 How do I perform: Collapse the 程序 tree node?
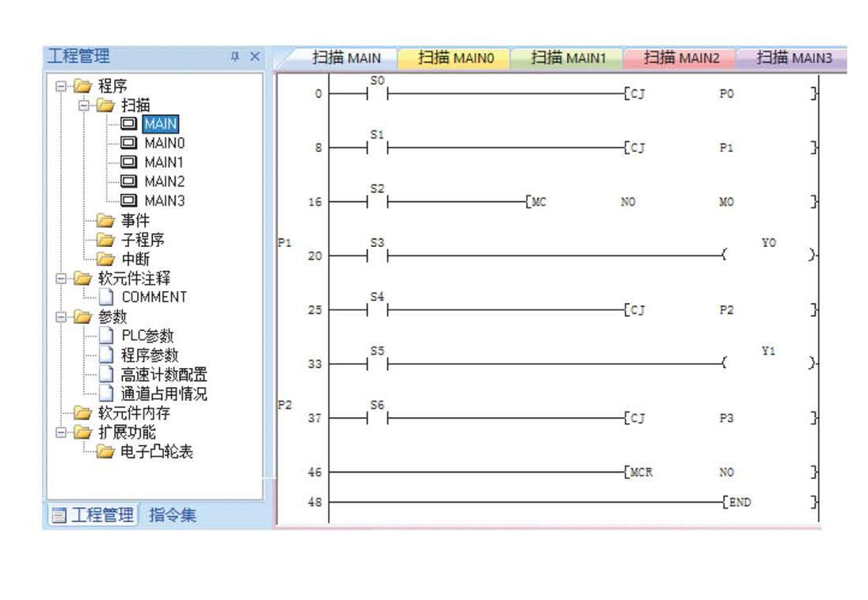(x=61, y=85)
